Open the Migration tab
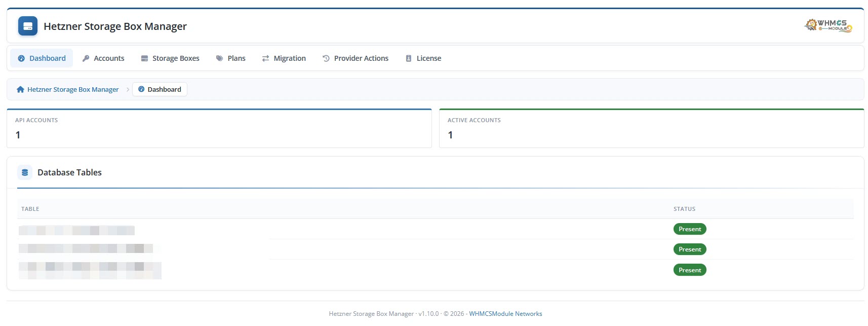The width and height of the screenshot is (868, 326). 284,58
